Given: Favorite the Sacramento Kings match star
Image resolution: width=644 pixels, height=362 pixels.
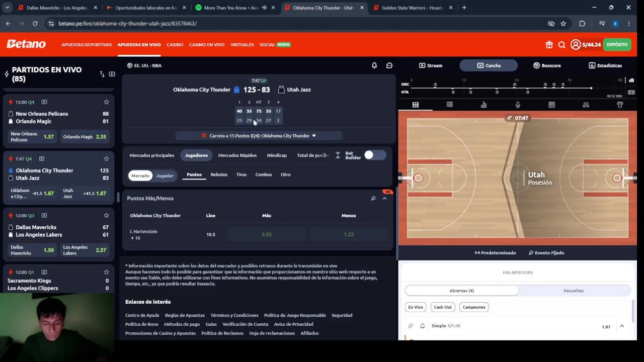Looking at the screenshot, I should (106, 272).
